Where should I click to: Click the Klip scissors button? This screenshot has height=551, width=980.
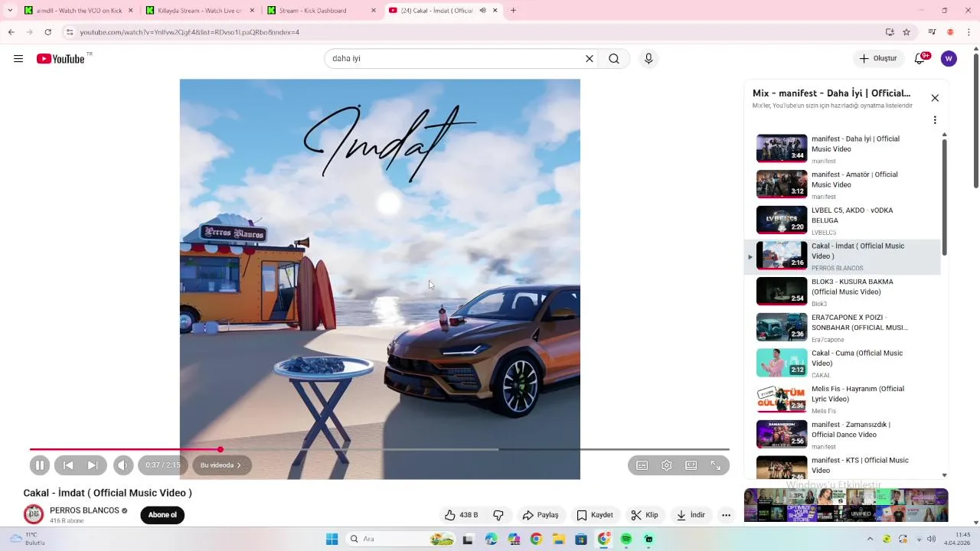coord(645,515)
